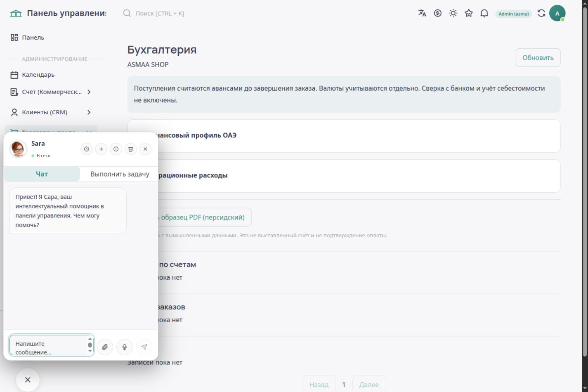Go to Назад pagination button

pos(319,384)
